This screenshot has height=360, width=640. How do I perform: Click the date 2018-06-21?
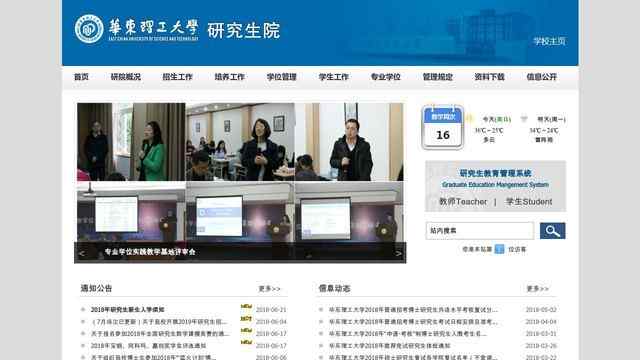point(271,310)
